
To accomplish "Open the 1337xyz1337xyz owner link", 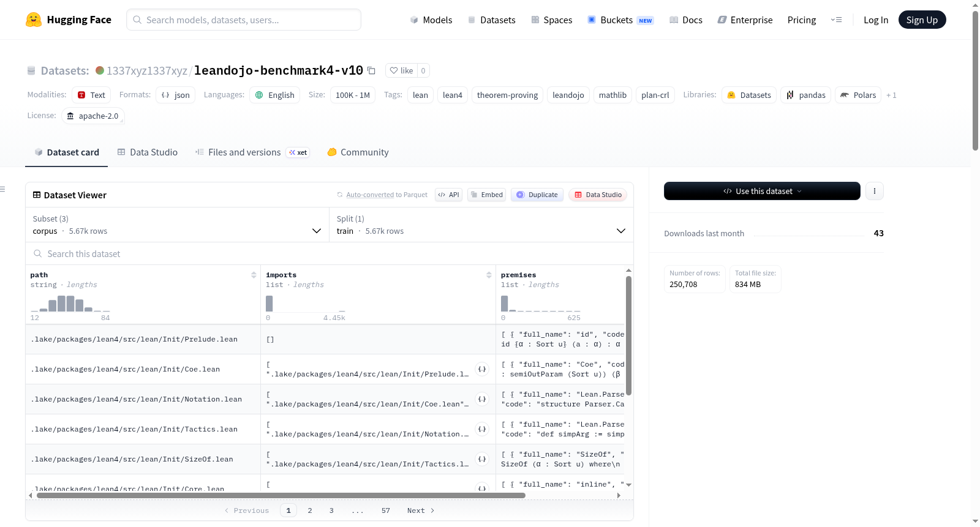I will pyautogui.click(x=147, y=70).
